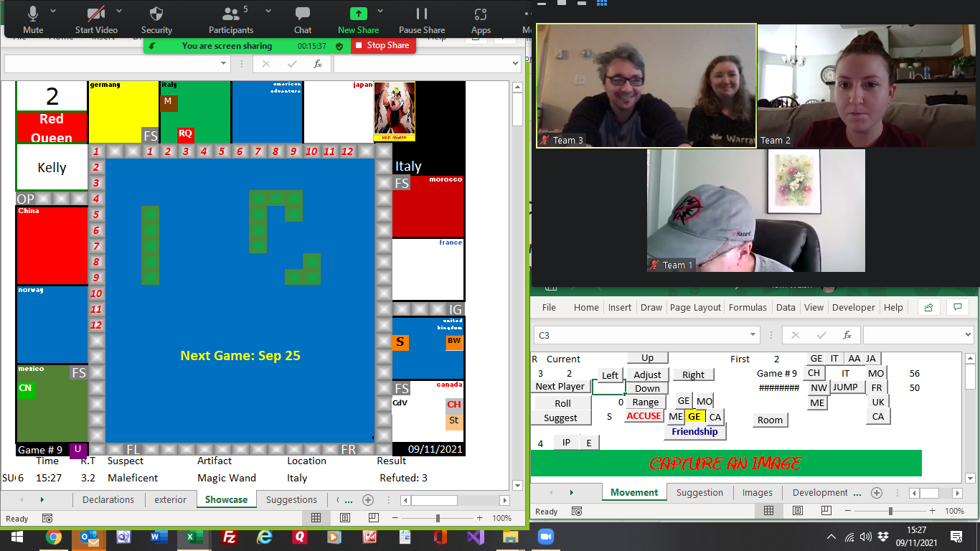Open the Participants list icon
The width and height of the screenshot is (980, 551).
(x=231, y=14)
